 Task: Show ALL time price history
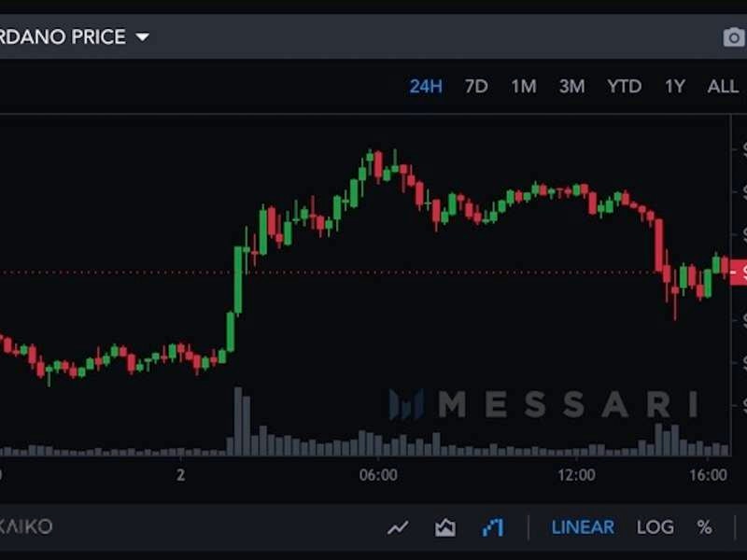tap(722, 87)
